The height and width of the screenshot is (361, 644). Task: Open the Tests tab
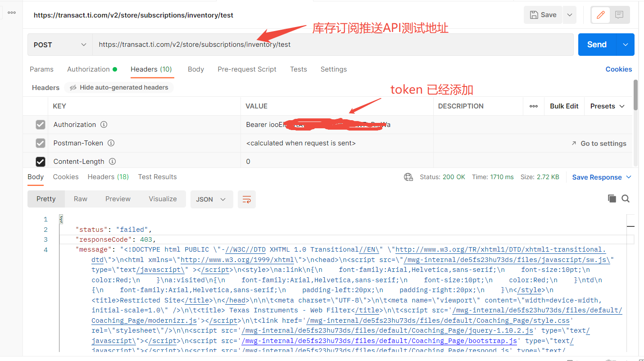click(299, 69)
